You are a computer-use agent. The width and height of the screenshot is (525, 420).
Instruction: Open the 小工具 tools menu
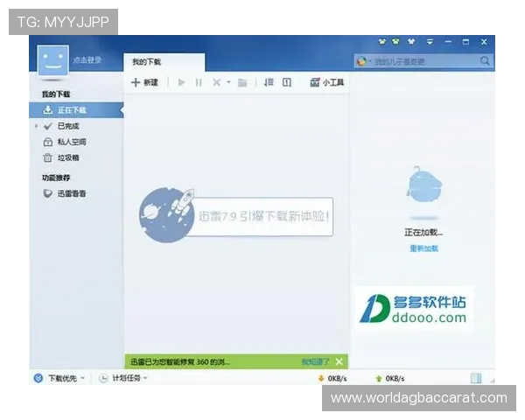pos(326,82)
